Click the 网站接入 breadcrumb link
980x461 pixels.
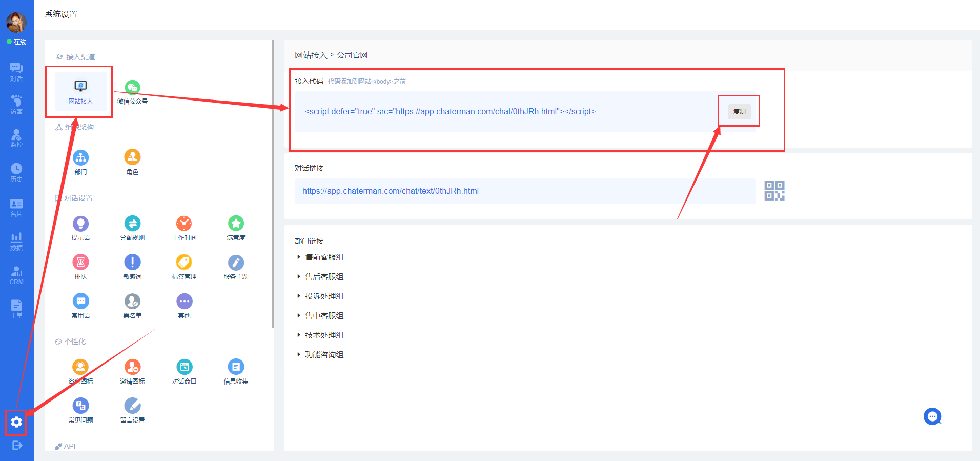[x=311, y=55]
